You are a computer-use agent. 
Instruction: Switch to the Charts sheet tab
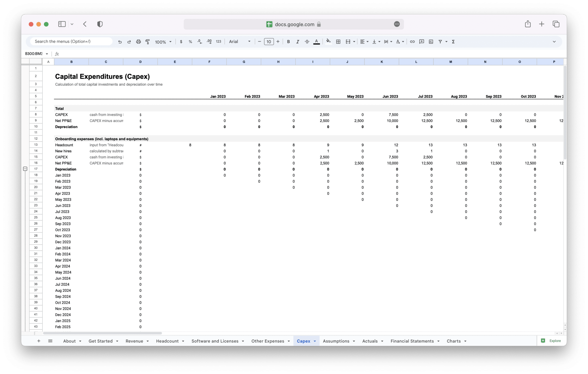click(x=454, y=341)
